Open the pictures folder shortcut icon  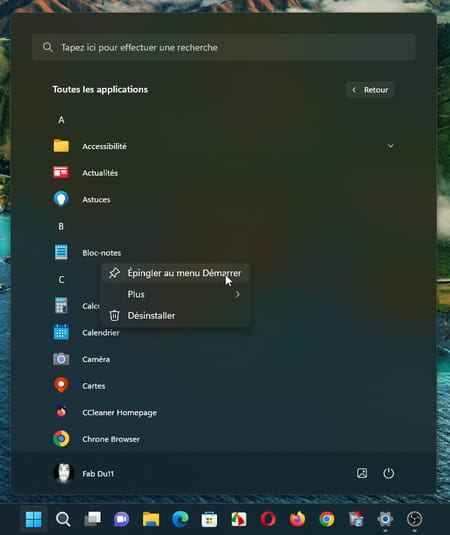coord(362,473)
